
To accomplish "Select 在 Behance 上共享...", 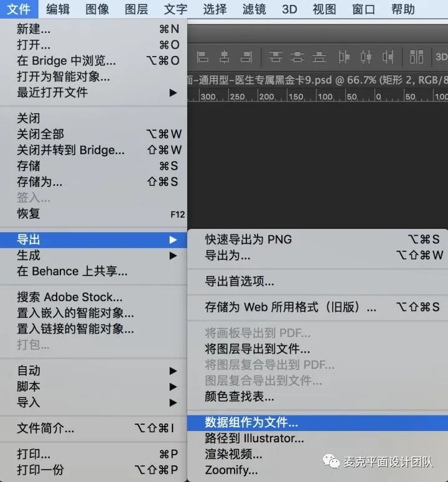I will tap(93, 271).
